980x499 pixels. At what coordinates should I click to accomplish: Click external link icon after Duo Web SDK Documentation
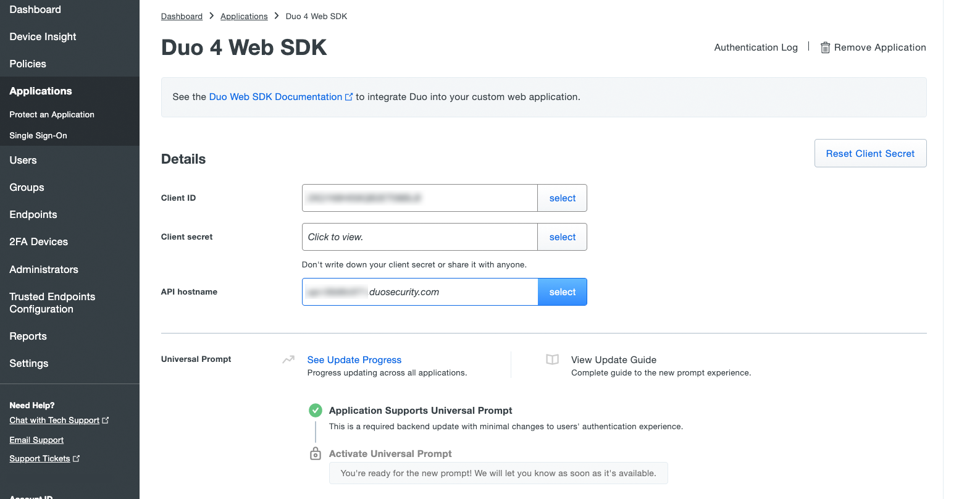coord(349,97)
